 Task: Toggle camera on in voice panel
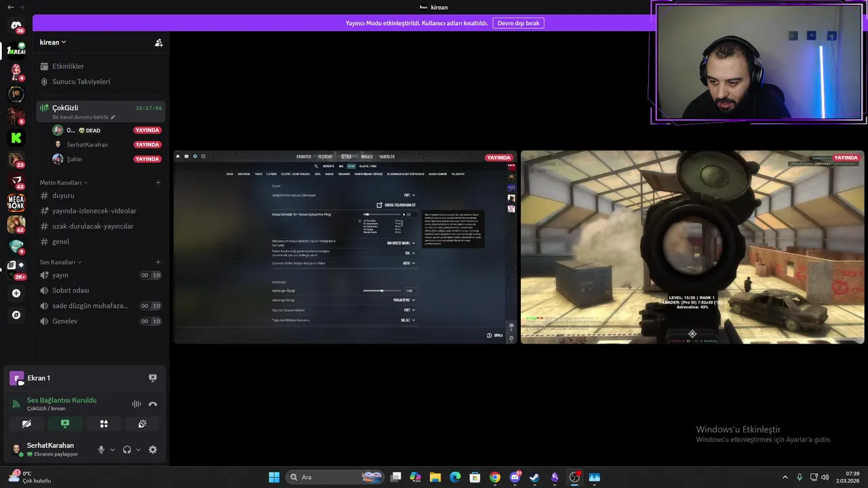26,424
